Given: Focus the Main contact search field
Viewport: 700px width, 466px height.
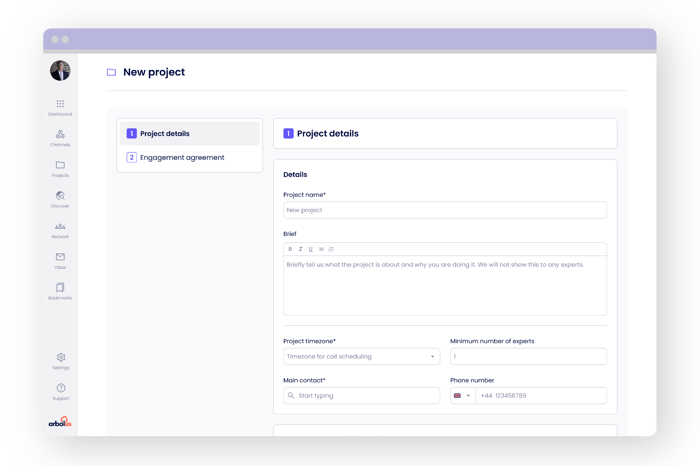Looking at the screenshot, I should (x=361, y=396).
